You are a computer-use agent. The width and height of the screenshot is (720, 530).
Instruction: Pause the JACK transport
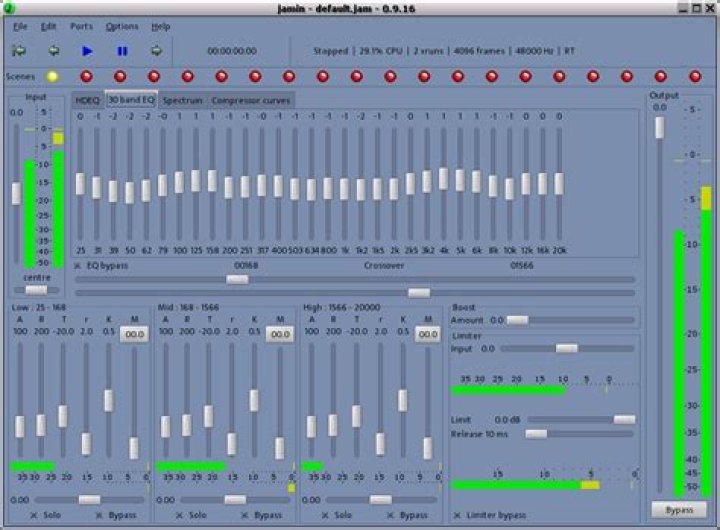[x=122, y=51]
